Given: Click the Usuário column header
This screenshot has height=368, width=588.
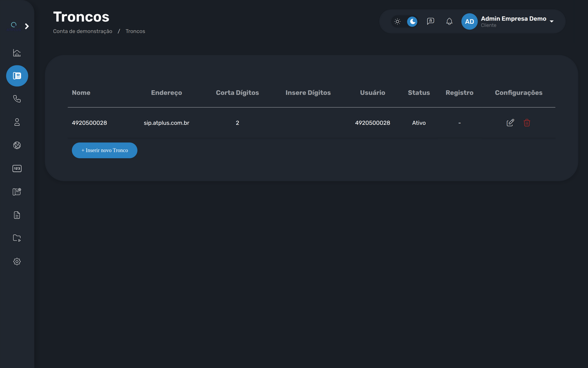Looking at the screenshot, I should pos(372,93).
